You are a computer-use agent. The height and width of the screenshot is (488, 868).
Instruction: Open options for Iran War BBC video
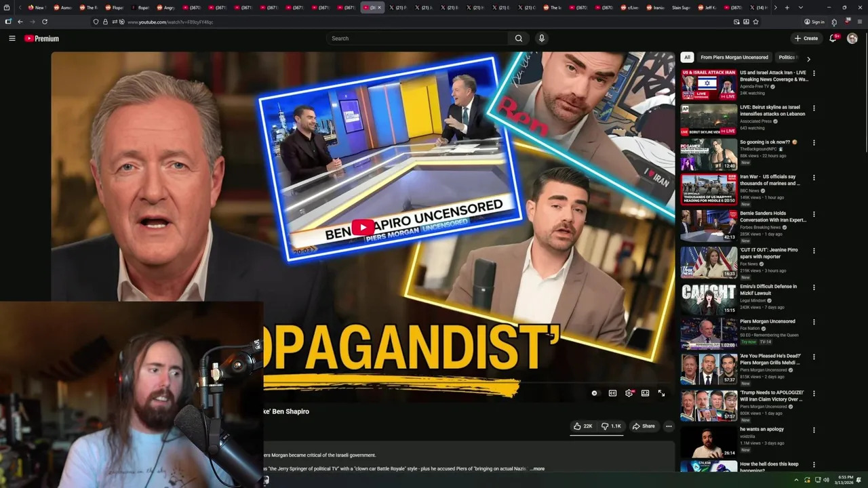pyautogui.click(x=814, y=178)
